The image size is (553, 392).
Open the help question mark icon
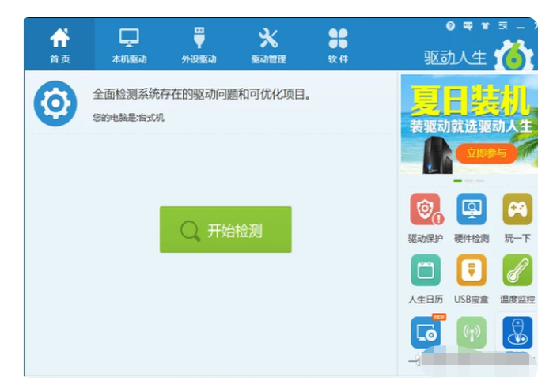coord(451,26)
